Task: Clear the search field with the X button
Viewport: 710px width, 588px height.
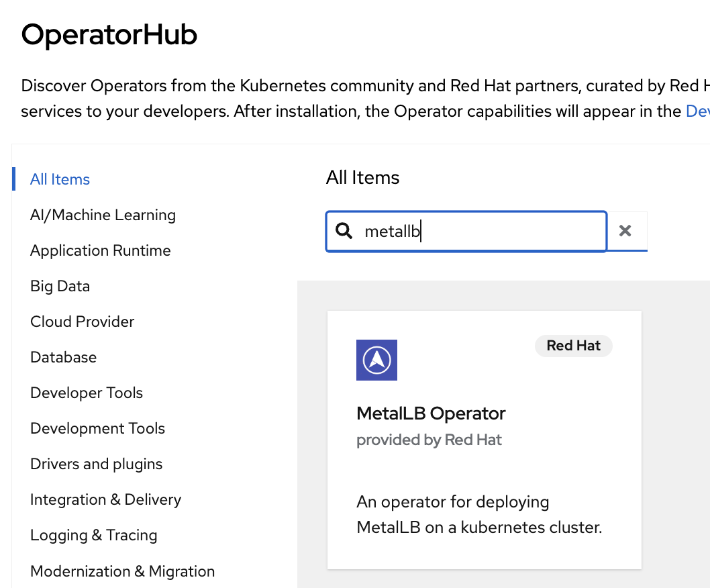Action: point(625,231)
